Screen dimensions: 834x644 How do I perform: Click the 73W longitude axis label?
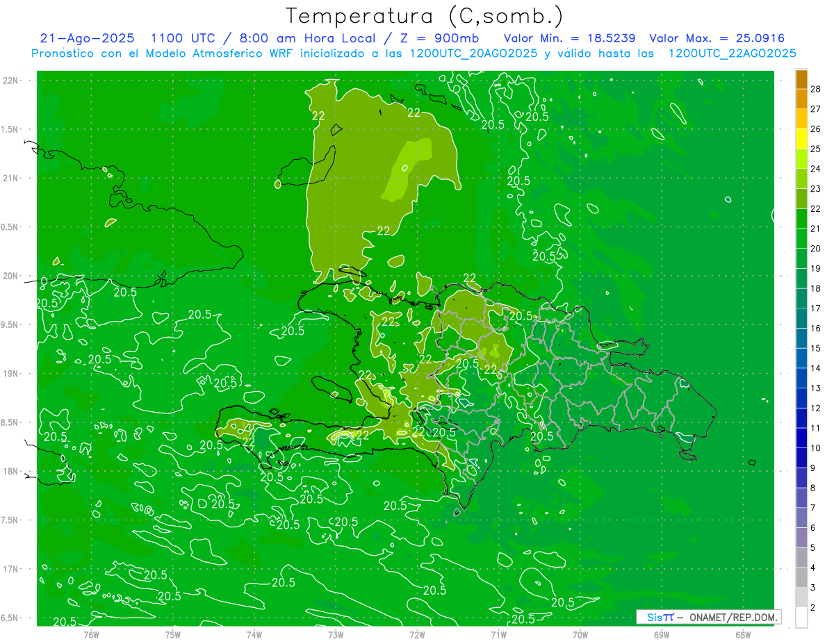pyautogui.click(x=336, y=635)
